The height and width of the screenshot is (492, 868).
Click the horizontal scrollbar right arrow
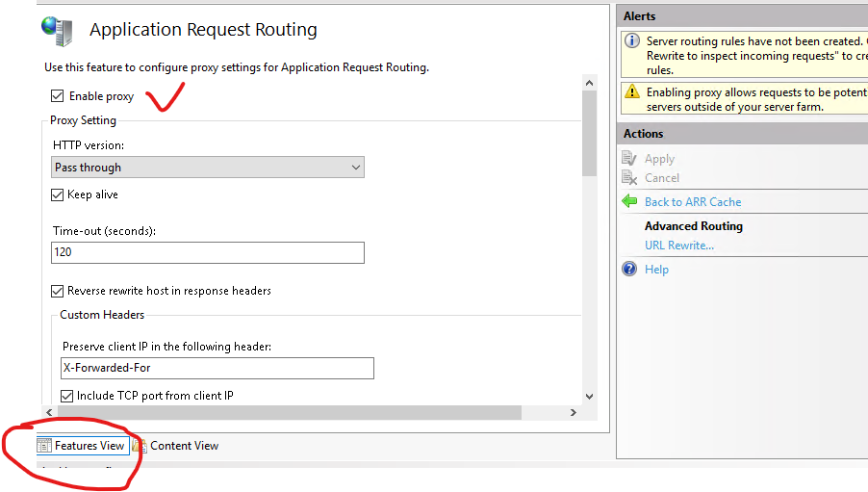click(x=573, y=412)
